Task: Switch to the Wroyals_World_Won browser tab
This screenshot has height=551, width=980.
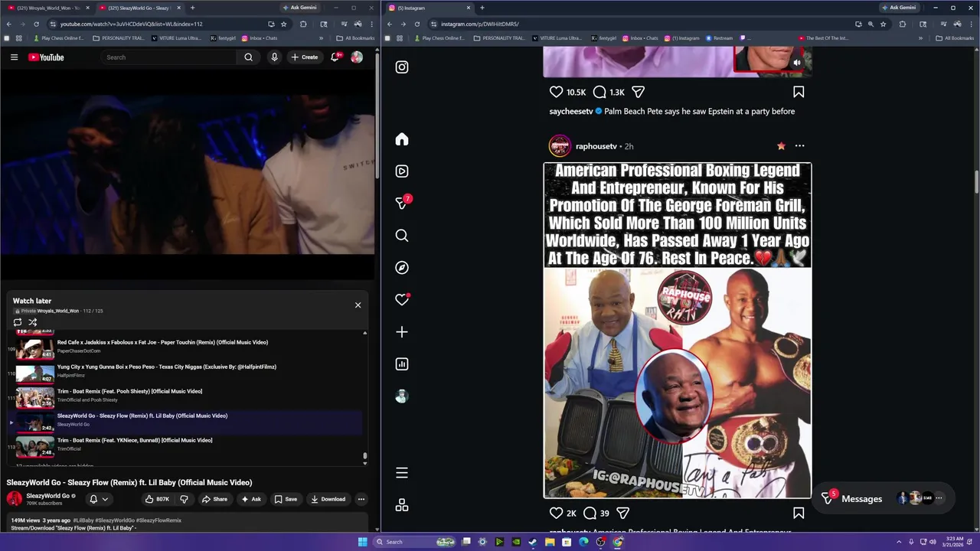Action: click(47, 8)
